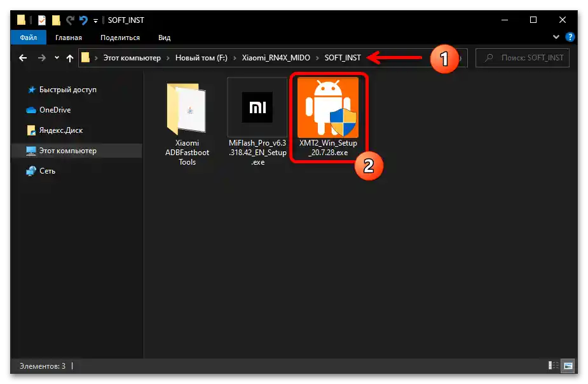Image resolution: width=588 pixels, height=384 pixels.
Task: Maximize the SOFT_INST window
Action: 533,20
